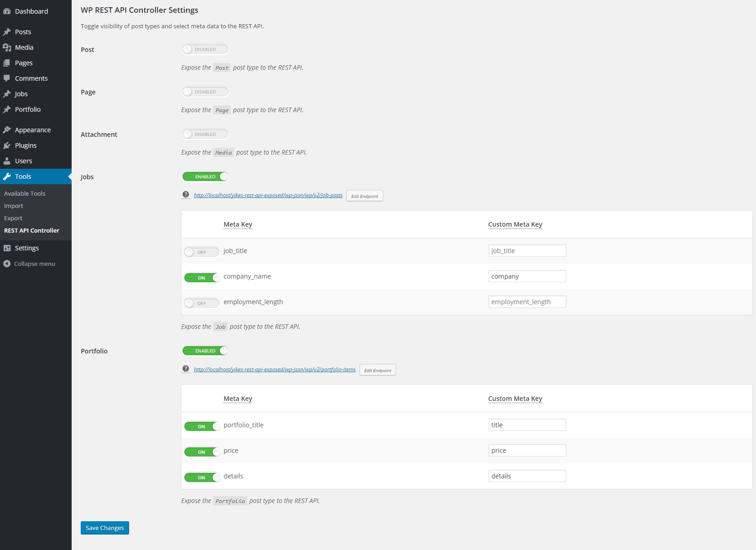The image size is (756, 550).
Task: Disable the Portfolio post type toggle
Action: [205, 351]
